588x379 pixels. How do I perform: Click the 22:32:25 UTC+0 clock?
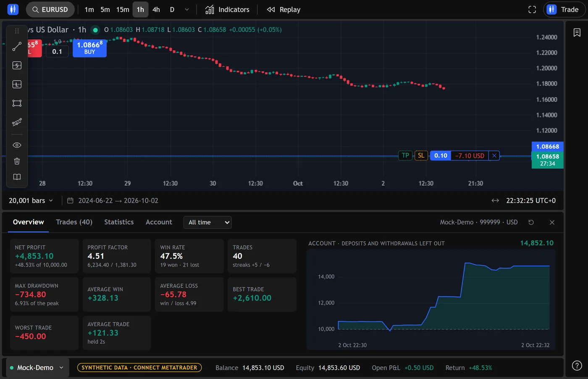(531, 200)
